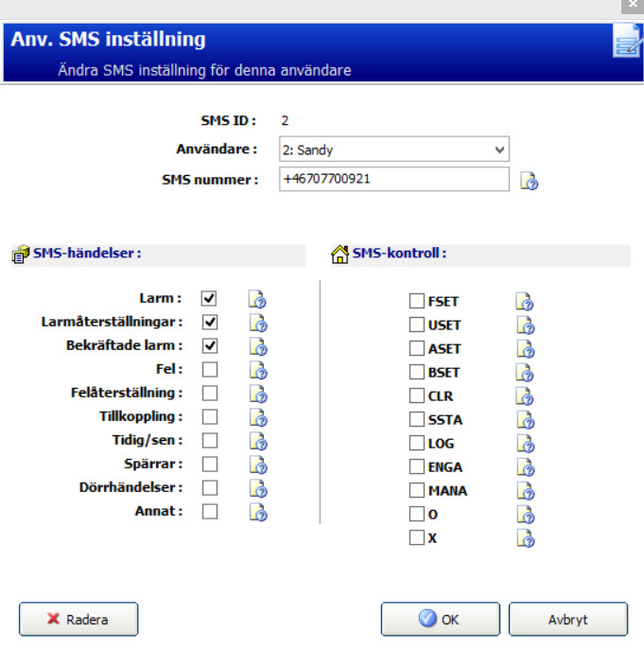644x650 pixels.
Task: Click help icon beside FSET option
Action: point(525,302)
